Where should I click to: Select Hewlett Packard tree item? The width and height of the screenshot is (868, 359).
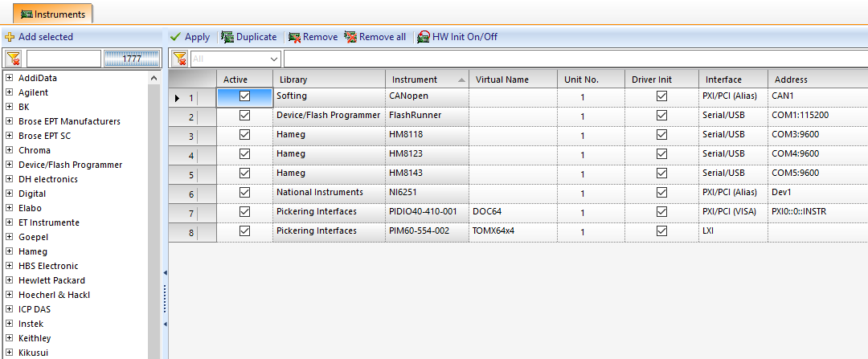point(52,280)
